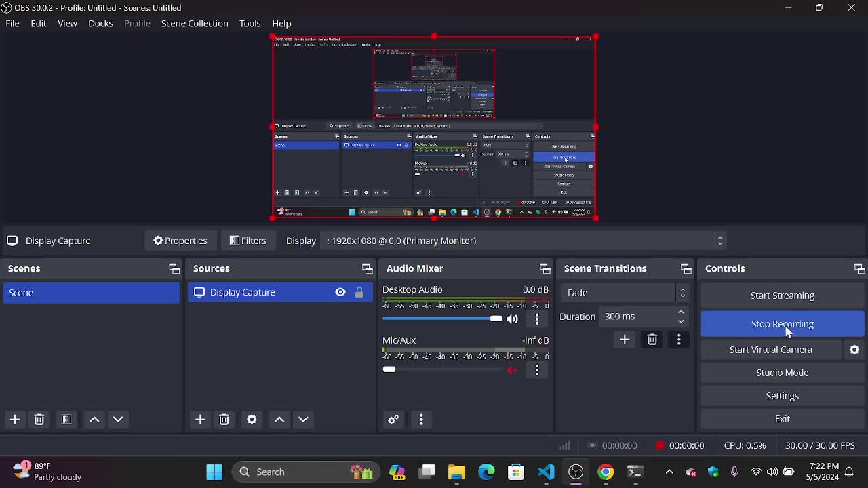The height and width of the screenshot is (488, 868).
Task: Open virtual camera settings gear
Action: pyautogui.click(x=854, y=350)
